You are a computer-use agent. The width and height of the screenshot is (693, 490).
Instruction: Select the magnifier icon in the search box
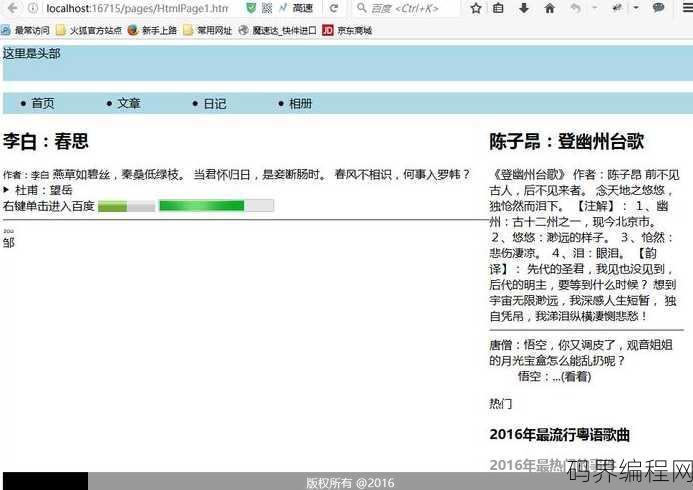pos(362,8)
